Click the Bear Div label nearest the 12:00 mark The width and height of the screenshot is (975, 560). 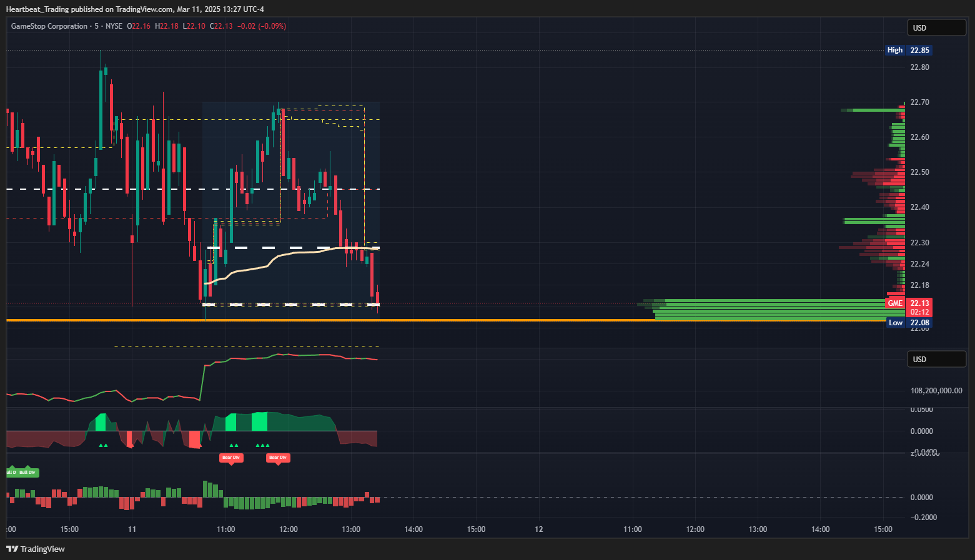[x=277, y=458]
